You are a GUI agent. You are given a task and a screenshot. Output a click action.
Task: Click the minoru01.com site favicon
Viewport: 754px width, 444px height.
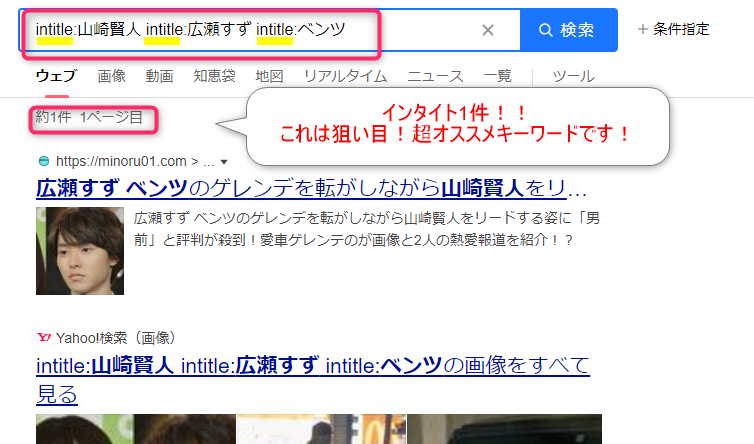[43, 161]
